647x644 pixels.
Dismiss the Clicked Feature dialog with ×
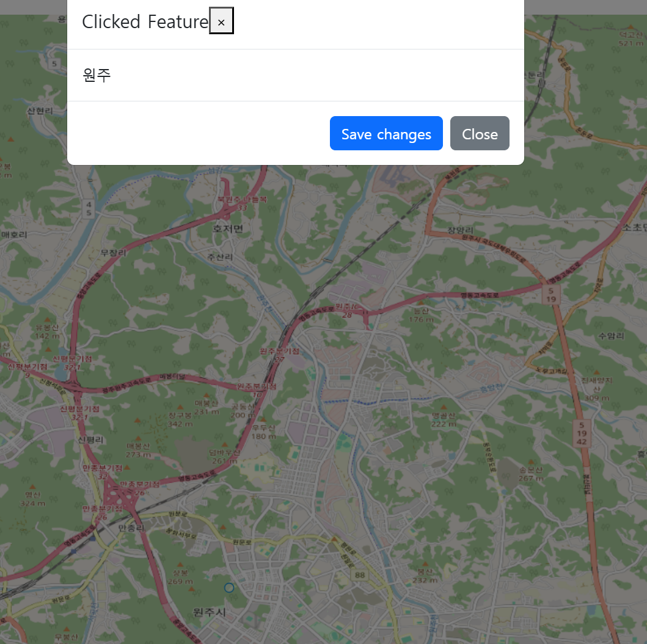(221, 21)
